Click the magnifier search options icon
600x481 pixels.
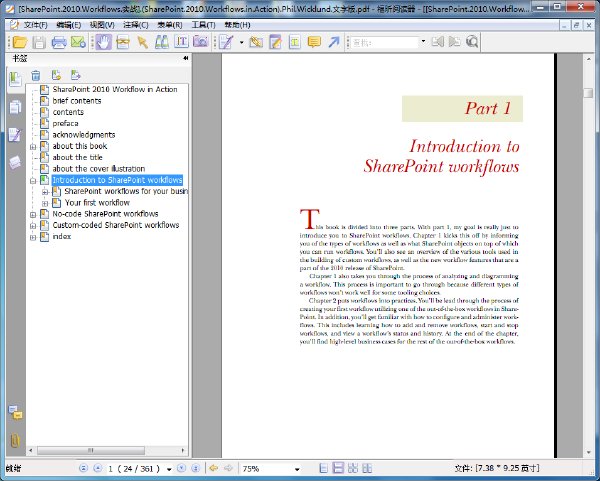(x=472, y=41)
